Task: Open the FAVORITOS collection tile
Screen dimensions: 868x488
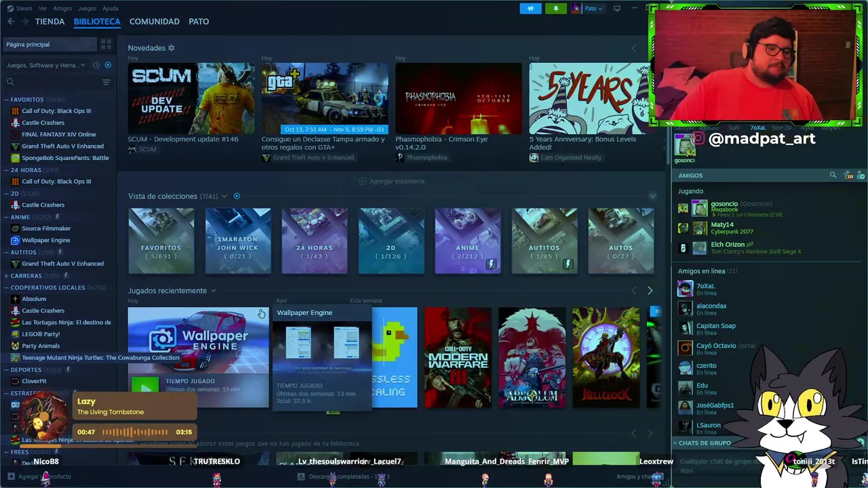Action: (x=161, y=241)
